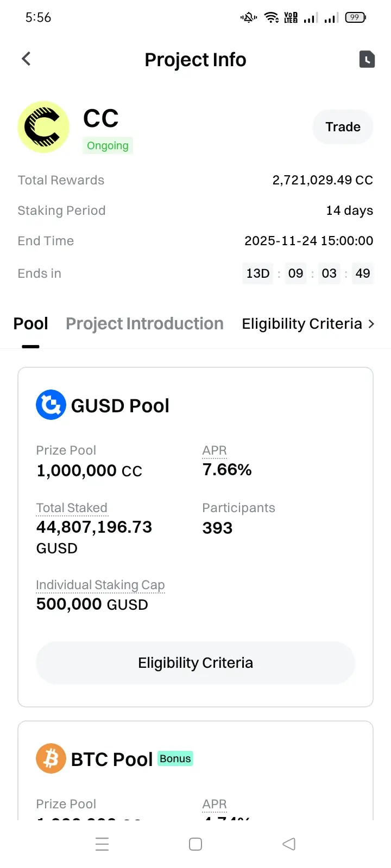Tap the Total Staked info label
The width and height of the screenshot is (391, 868).
coord(72,508)
